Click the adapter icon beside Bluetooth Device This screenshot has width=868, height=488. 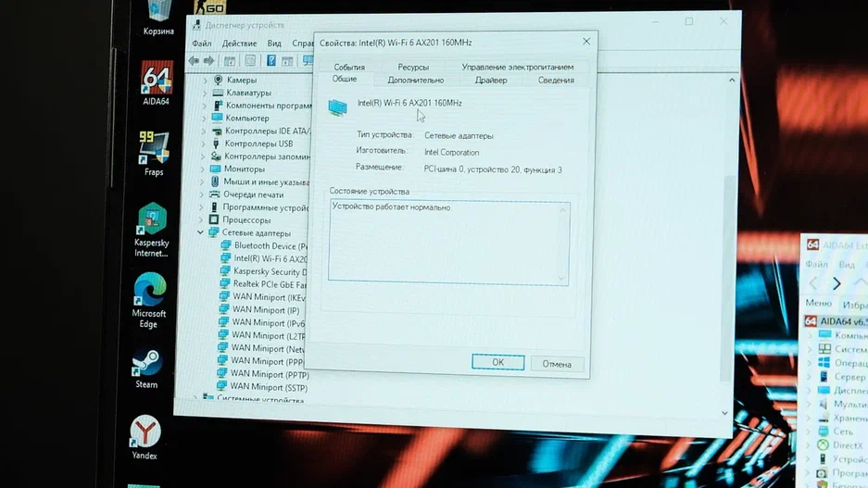point(226,245)
